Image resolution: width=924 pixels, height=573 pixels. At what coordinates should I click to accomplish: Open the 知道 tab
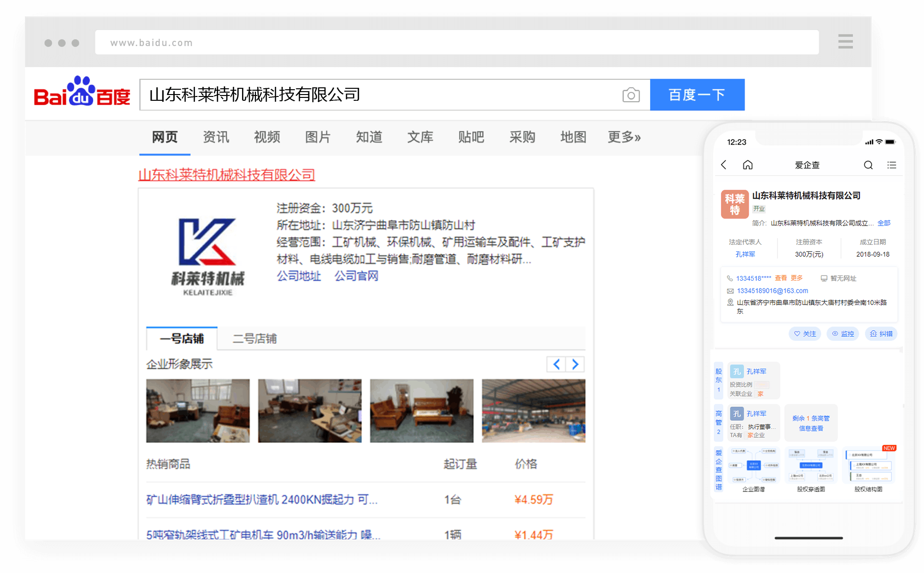point(369,137)
